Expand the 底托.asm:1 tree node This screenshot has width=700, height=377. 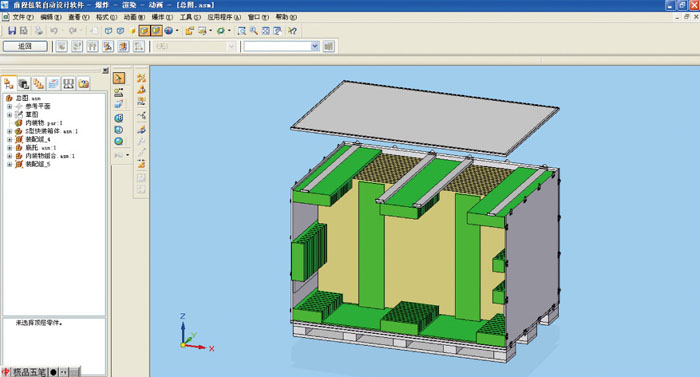click(9, 148)
